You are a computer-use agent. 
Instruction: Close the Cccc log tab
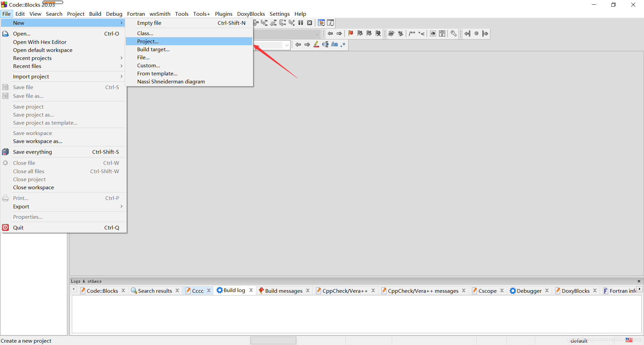(209, 290)
